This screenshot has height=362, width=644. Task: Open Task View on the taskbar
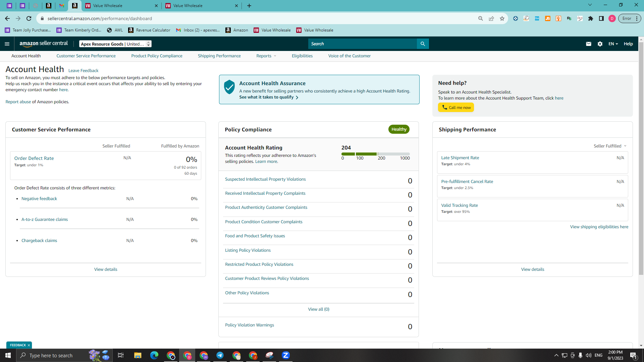click(x=121, y=355)
